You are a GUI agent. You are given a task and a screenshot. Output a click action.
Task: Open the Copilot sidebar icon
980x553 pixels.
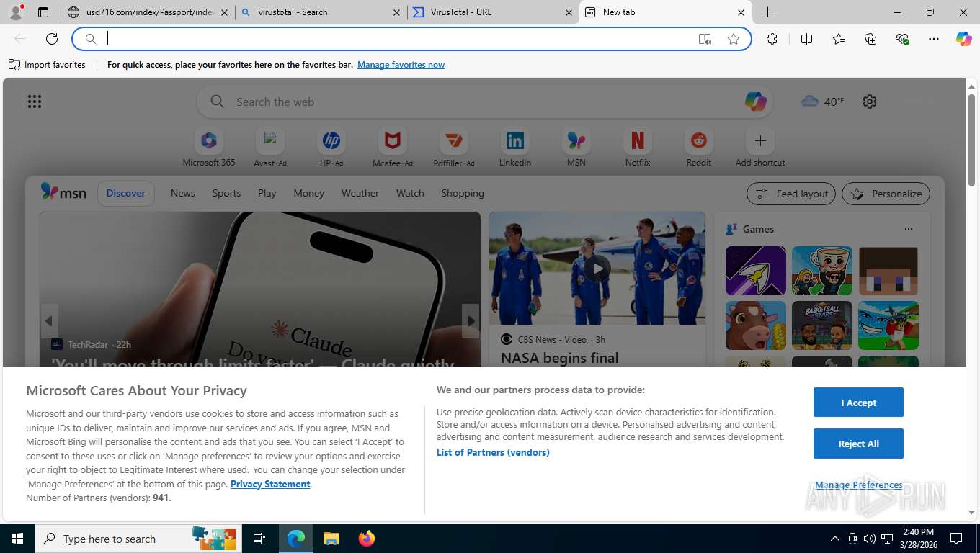pos(964,39)
